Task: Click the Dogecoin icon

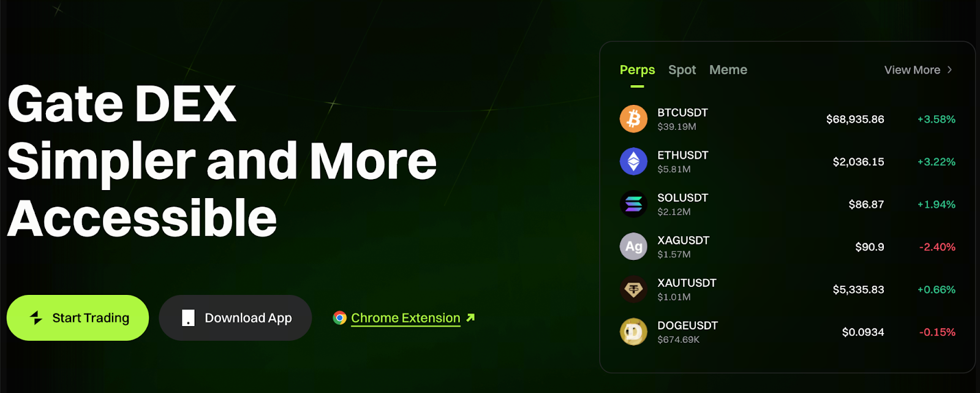Action: [x=633, y=332]
